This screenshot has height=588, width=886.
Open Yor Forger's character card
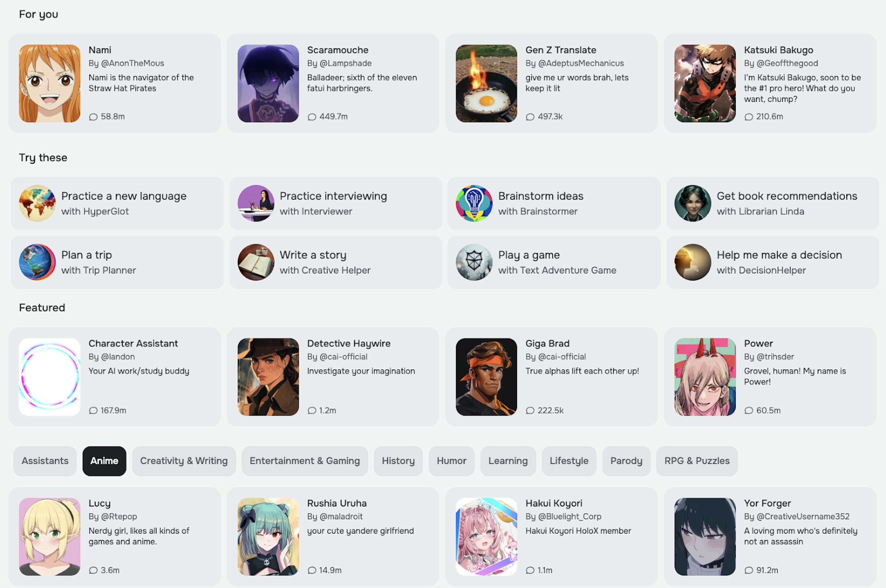tap(770, 537)
